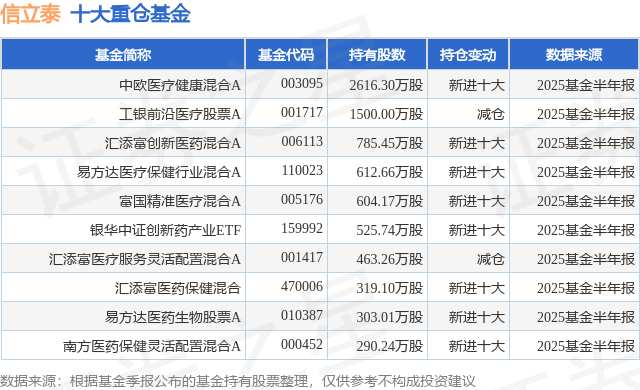Click the 数据来源 column header

(574, 55)
